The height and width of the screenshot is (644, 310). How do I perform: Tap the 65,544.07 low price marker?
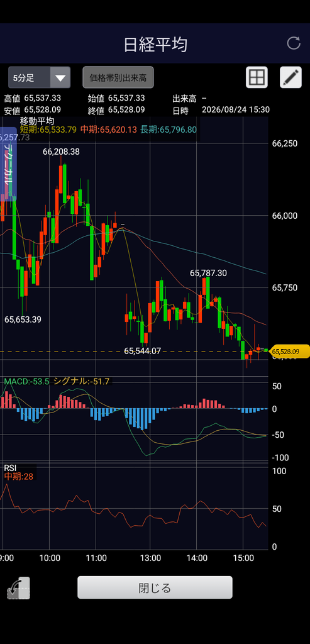[143, 351]
